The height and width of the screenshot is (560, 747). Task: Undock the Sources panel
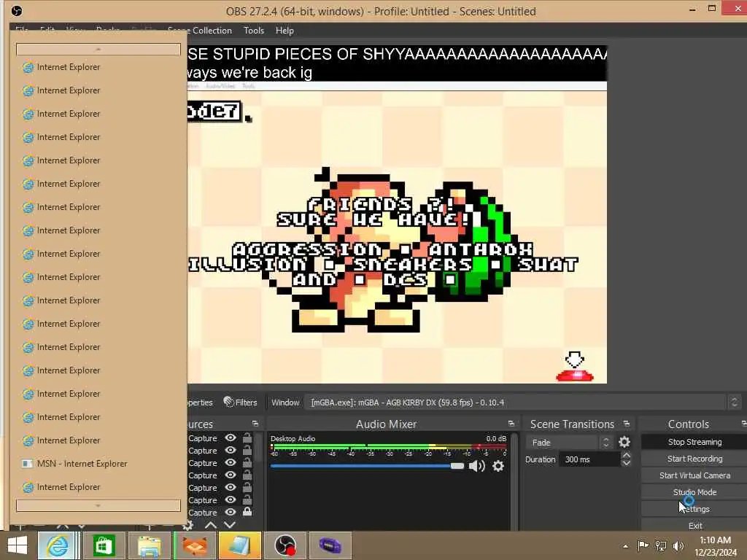255,424
